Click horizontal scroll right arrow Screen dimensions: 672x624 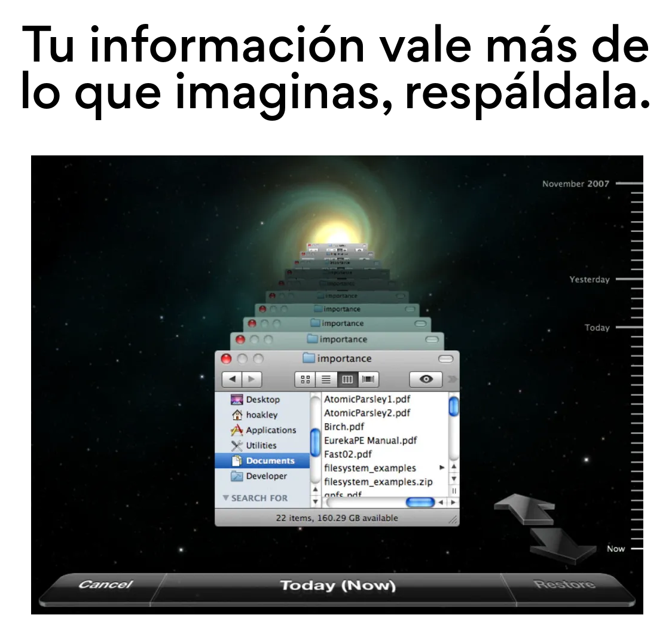pos(453,502)
